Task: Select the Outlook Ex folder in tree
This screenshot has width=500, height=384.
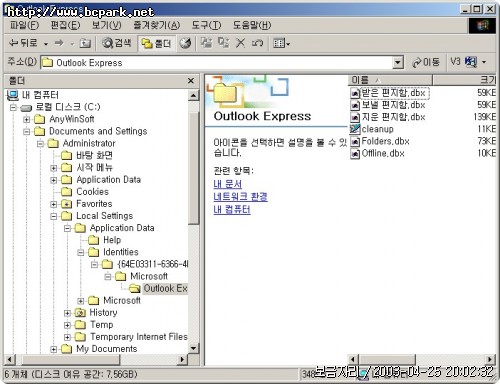Action: (166, 288)
